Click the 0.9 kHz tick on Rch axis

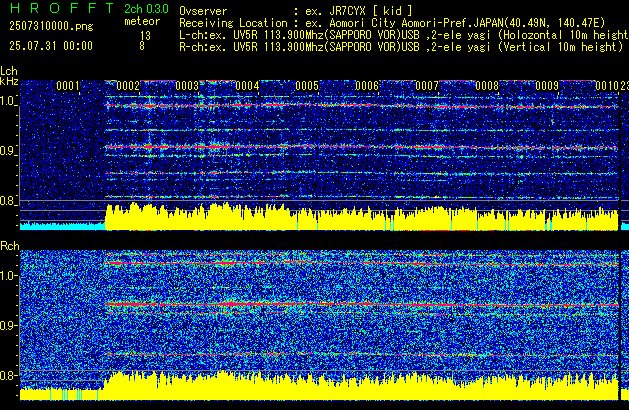point(8,325)
